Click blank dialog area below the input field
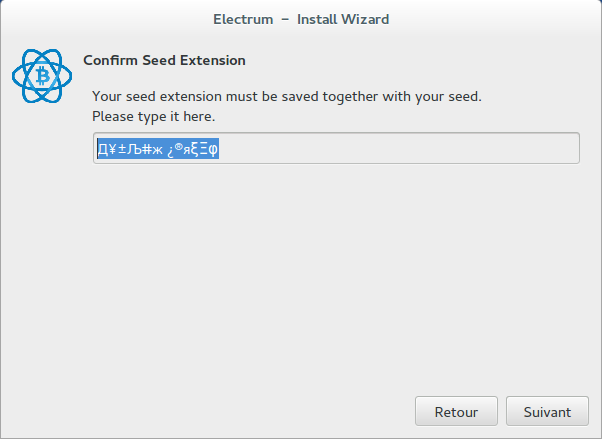This screenshot has height=439, width=602. coord(336,269)
